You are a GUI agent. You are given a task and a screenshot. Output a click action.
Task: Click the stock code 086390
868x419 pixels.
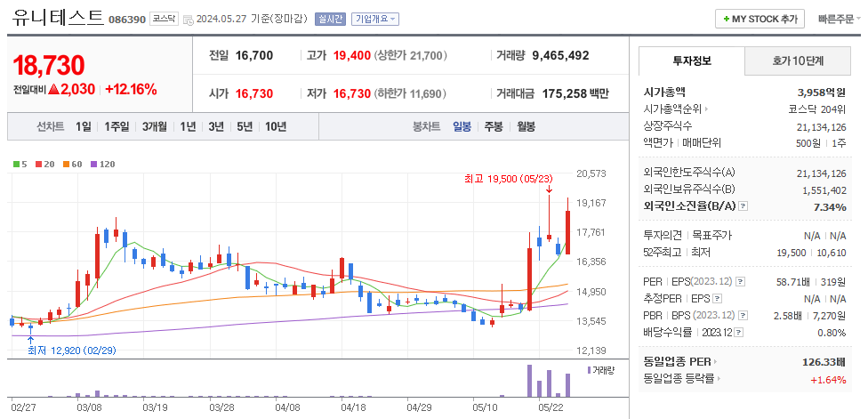tap(127, 20)
